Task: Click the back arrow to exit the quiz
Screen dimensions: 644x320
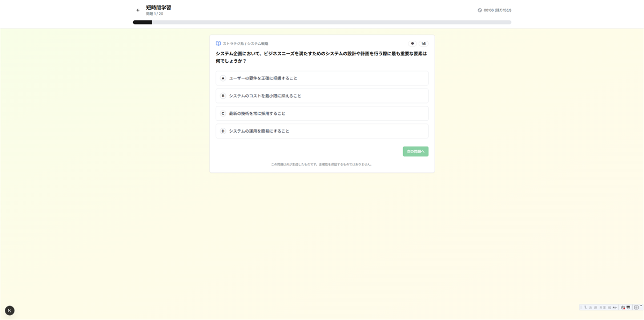Action: pyautogui.click(x=138, y=9)
